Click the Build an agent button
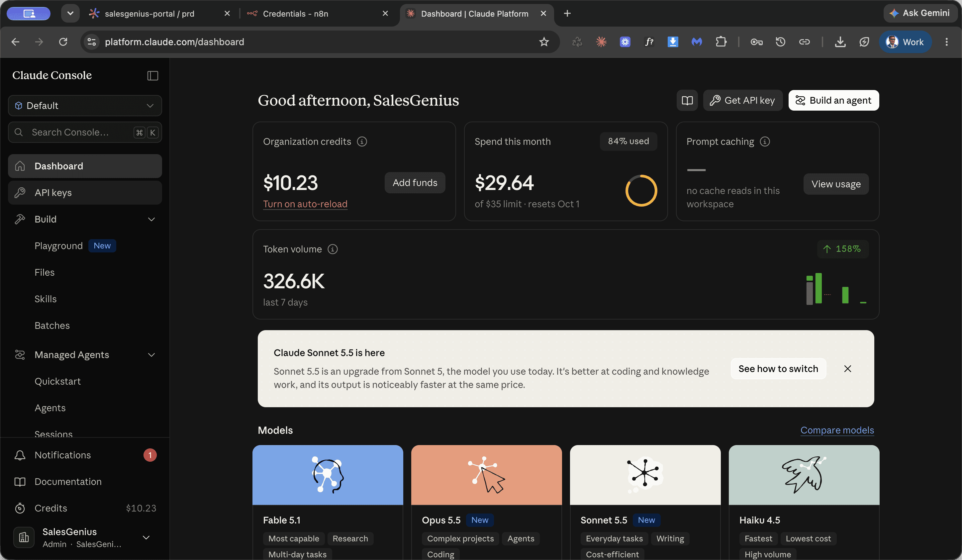This screenshot has width=962, height=560. click(834, 100)
